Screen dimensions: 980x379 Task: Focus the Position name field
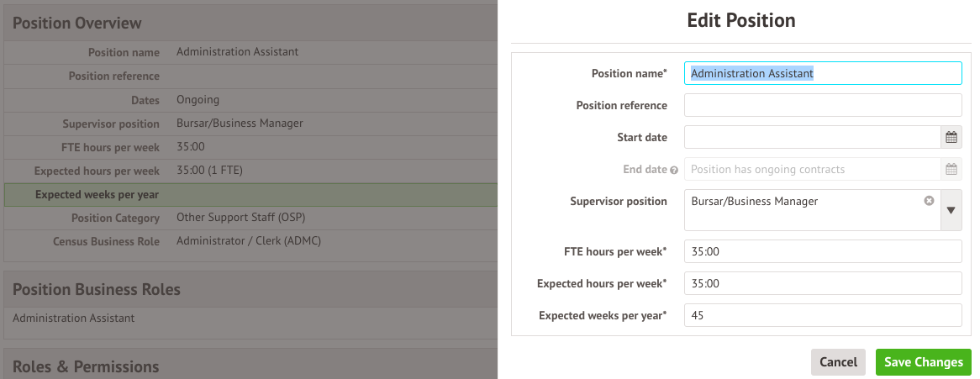[x=822, y=74]
